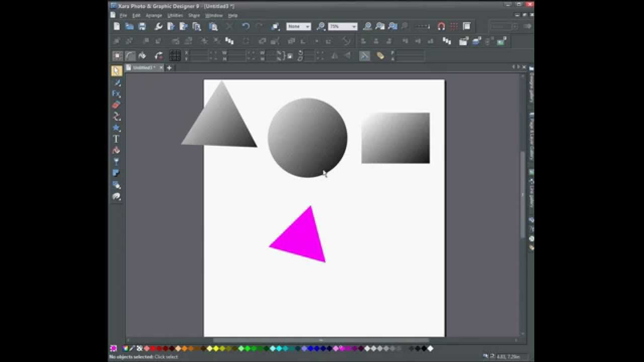Select the Shadow tool

click(x=116, y=173)
